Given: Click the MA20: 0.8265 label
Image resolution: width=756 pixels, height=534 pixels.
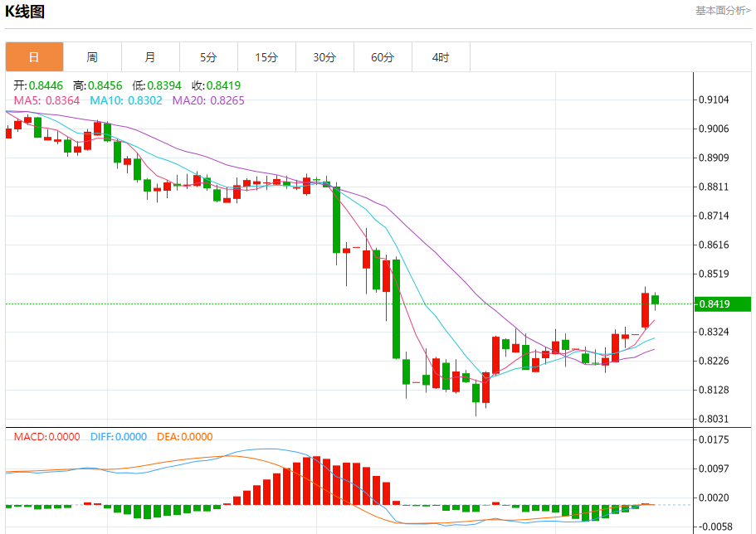Looking at the screenshot, I should point(208,100).
